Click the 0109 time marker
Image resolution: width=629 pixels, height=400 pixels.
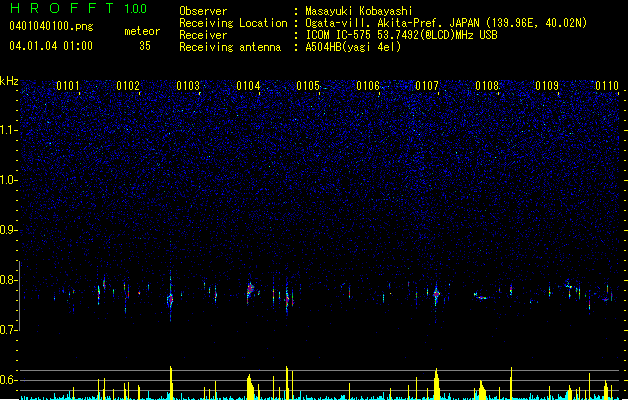[547, 86]
